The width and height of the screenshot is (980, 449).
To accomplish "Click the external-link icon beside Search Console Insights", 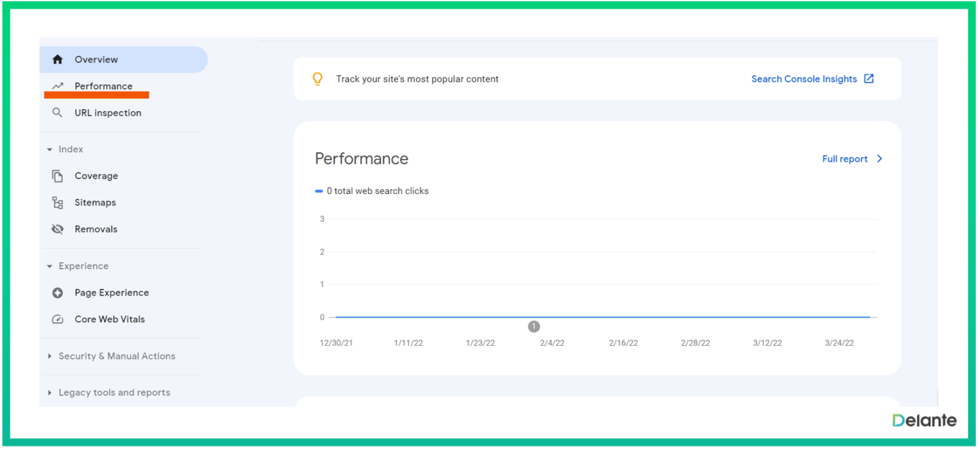I will click(869, 79).
